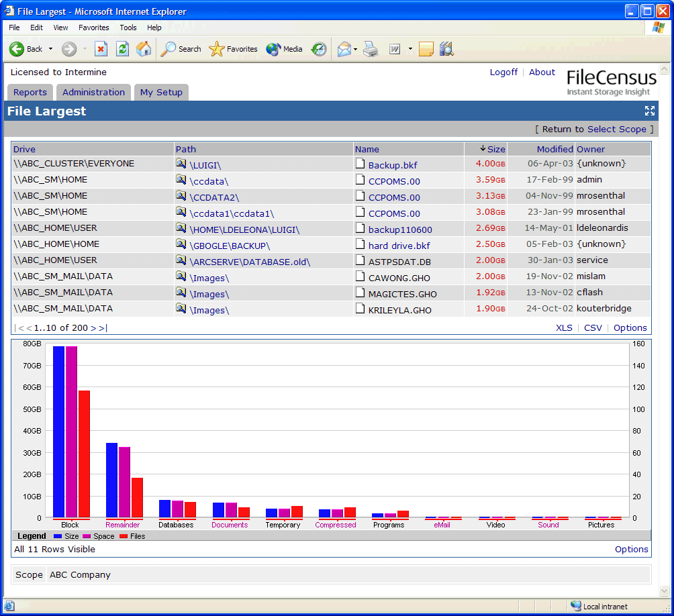
Task: Switch to the Reports tab
Action: click(30, 93)
